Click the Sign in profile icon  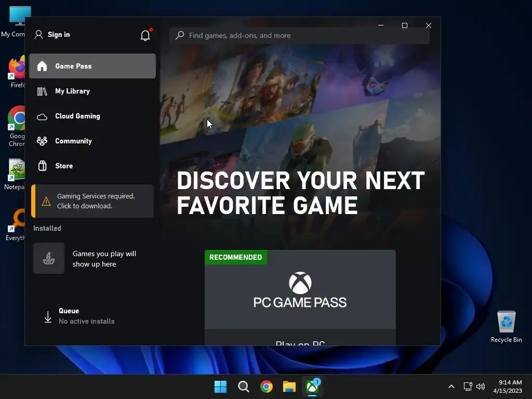38,35
